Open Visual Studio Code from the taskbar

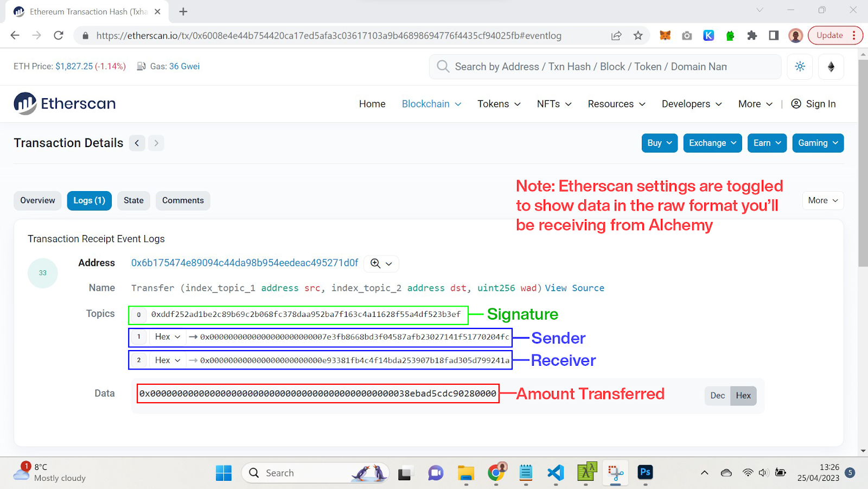[x=556, y=473]
